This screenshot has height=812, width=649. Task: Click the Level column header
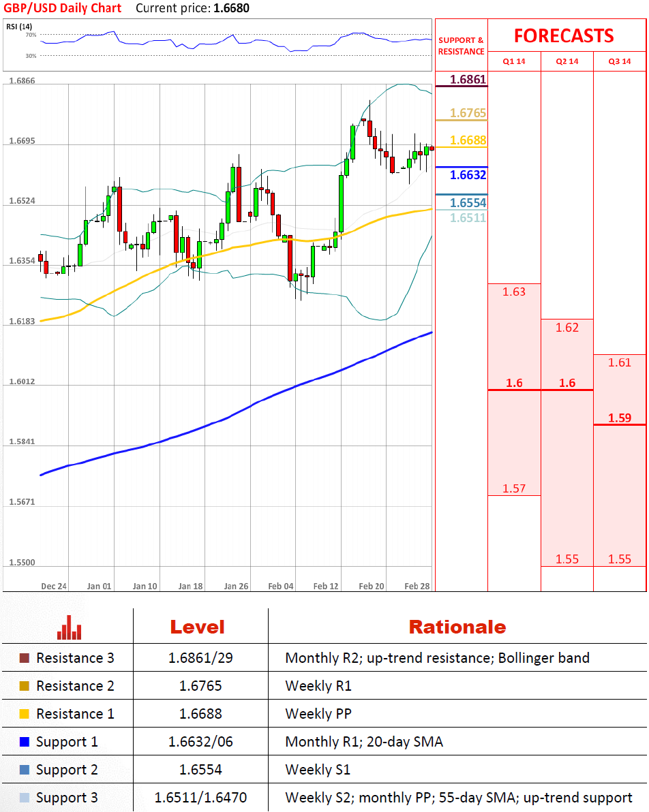[198, 627]
